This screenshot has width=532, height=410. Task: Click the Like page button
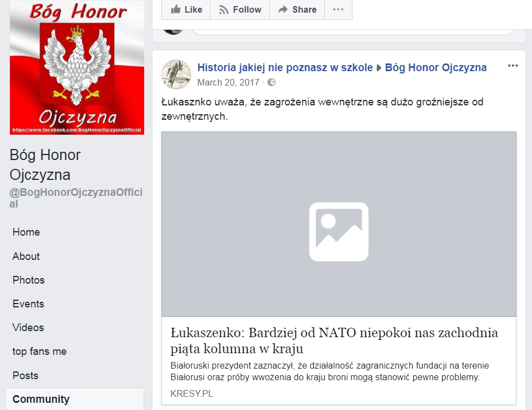pyautogui.click(x=186, y=9)
